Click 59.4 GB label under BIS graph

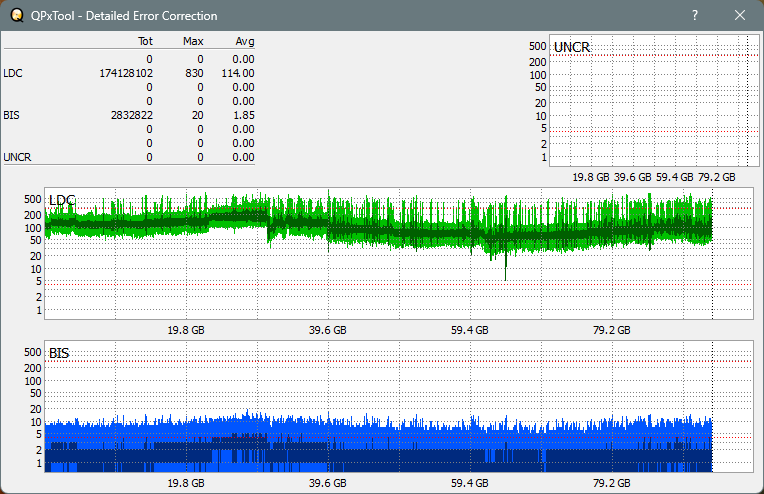pos(469,483)
